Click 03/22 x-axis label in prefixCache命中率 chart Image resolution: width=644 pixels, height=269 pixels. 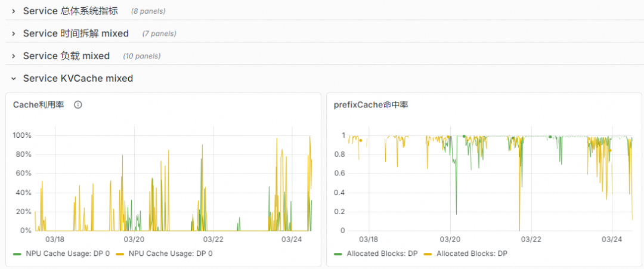pos(531,239)
